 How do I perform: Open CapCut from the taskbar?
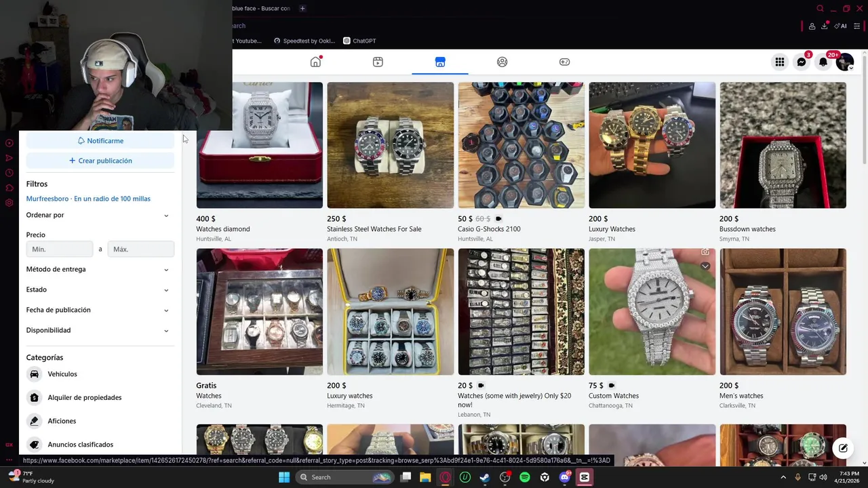pos(585,477)
